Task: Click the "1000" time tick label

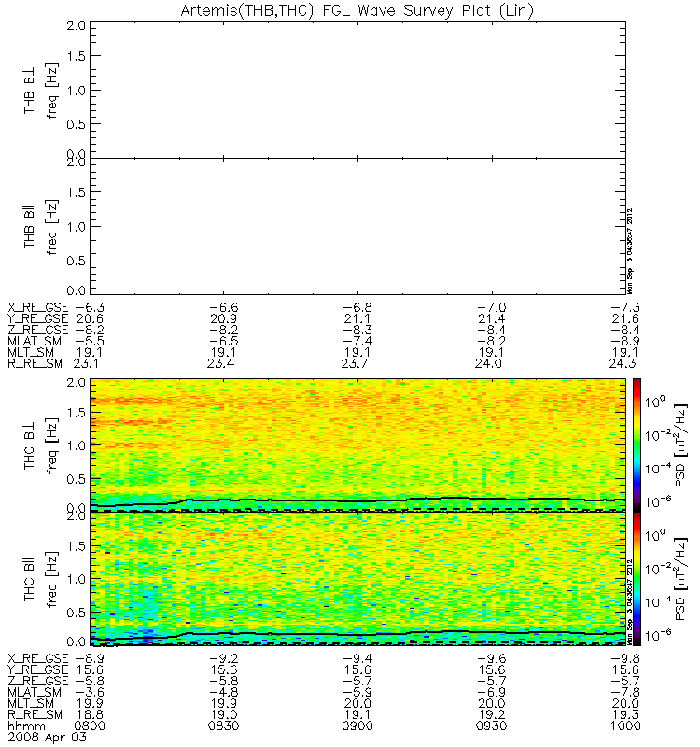Action: (625, 726)
